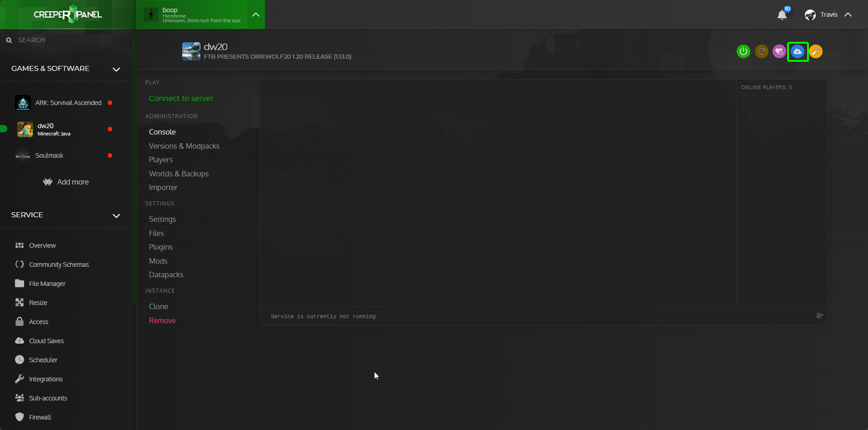Image resolution: width=868 pixels, height=430 pixels.
Task: Click the Firewall label in the sidebar
Action: pyautogui.click(x=40, y=417)
